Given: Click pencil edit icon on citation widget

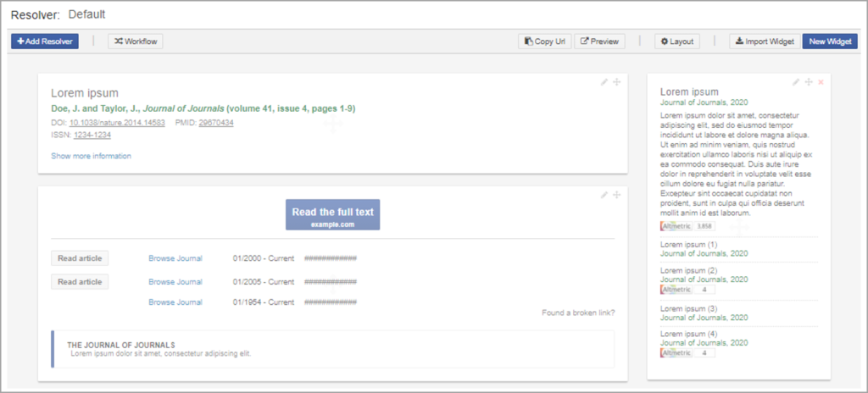Looking at the screenshot, I should (x=604, y=82).
